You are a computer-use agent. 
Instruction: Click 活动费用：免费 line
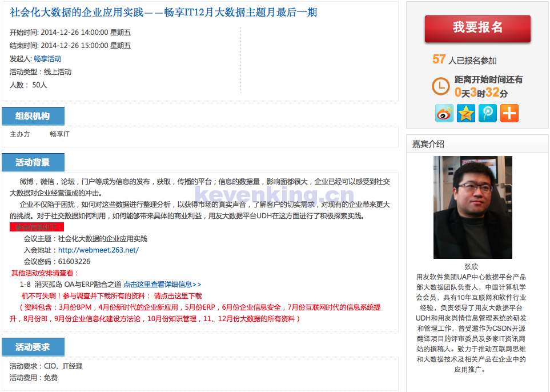pos(34,378)
